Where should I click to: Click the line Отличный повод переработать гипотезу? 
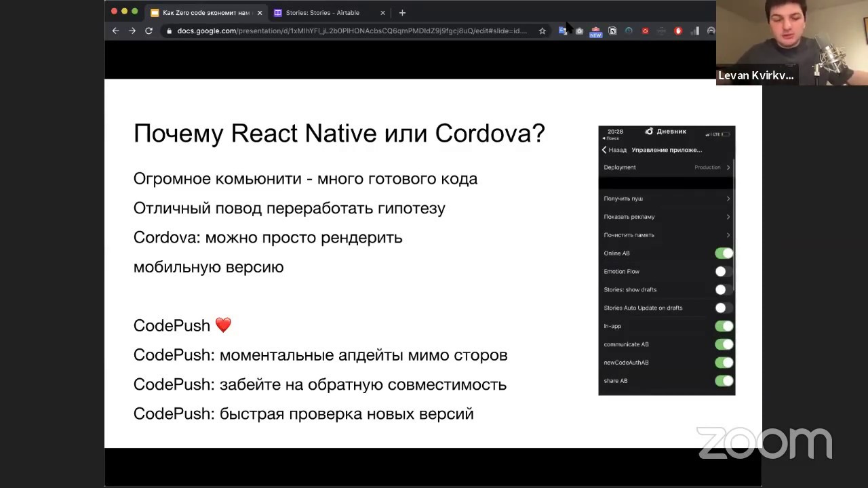tap(290, 208)
